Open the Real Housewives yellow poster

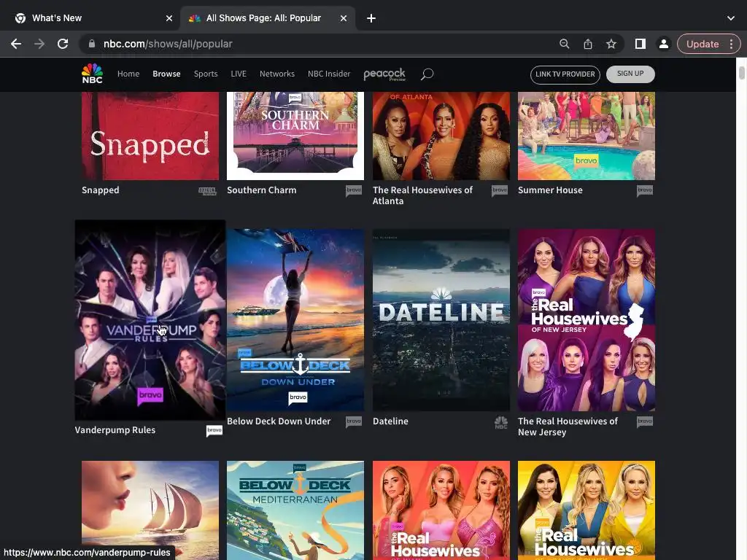(x=587, y=510)
